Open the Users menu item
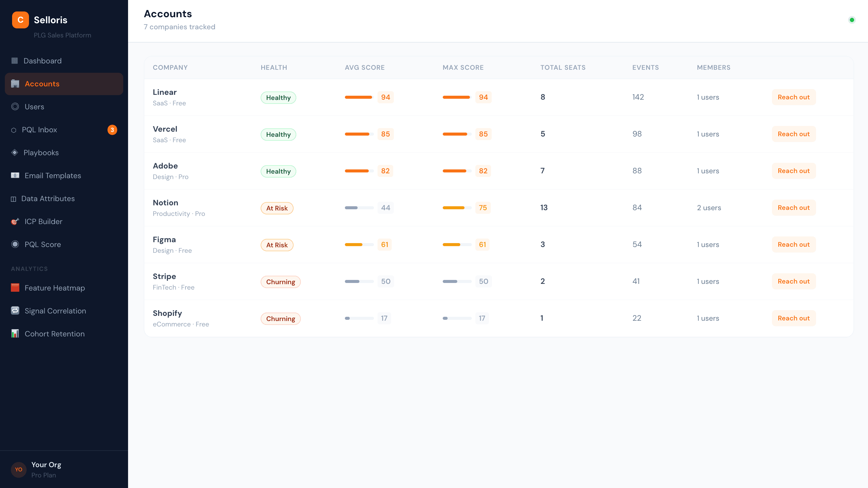 (x=64, y=107)
